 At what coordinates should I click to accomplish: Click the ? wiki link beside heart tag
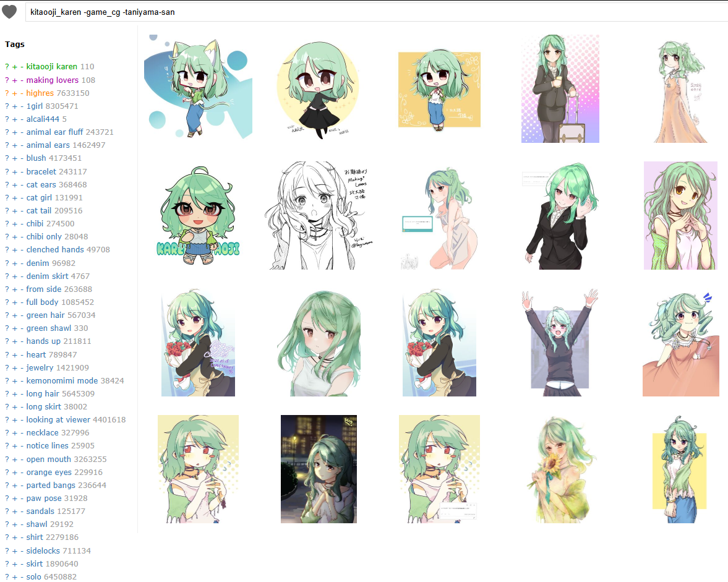(7, 354)
